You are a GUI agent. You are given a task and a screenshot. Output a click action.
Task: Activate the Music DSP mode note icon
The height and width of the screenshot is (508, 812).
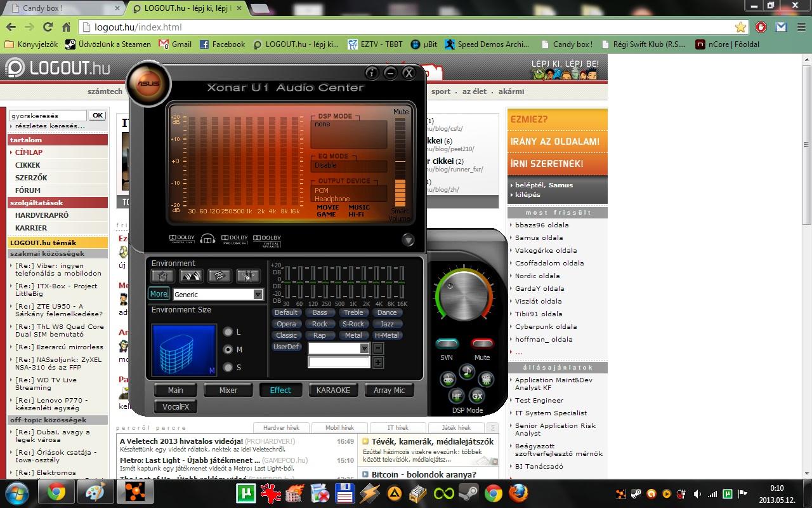[x=468, y=371]
